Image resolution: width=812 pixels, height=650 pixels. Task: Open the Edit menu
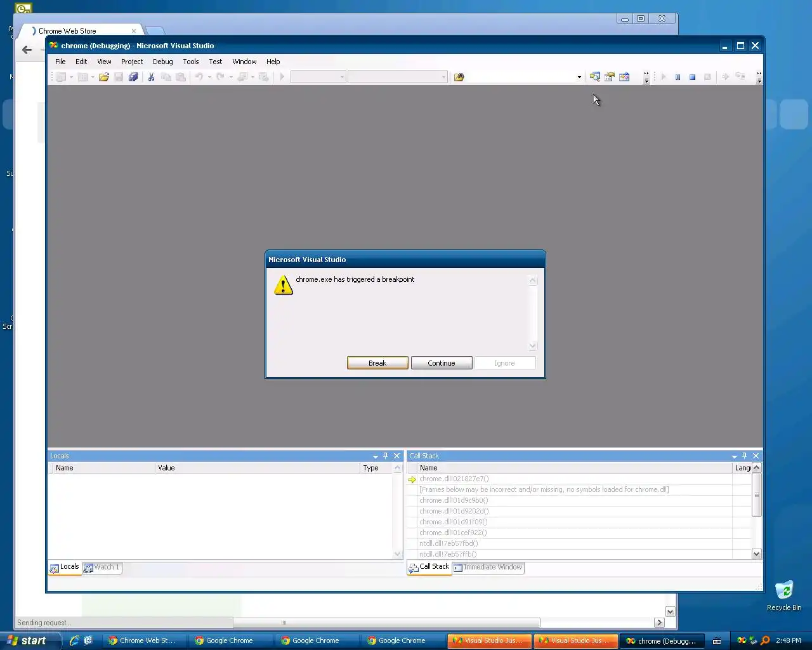point(81,62)
